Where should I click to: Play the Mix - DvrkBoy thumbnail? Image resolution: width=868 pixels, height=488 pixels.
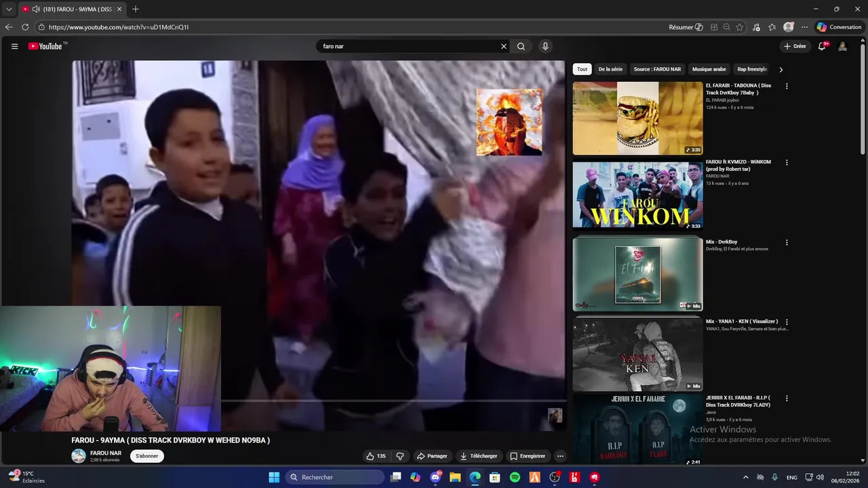point(637,274)
